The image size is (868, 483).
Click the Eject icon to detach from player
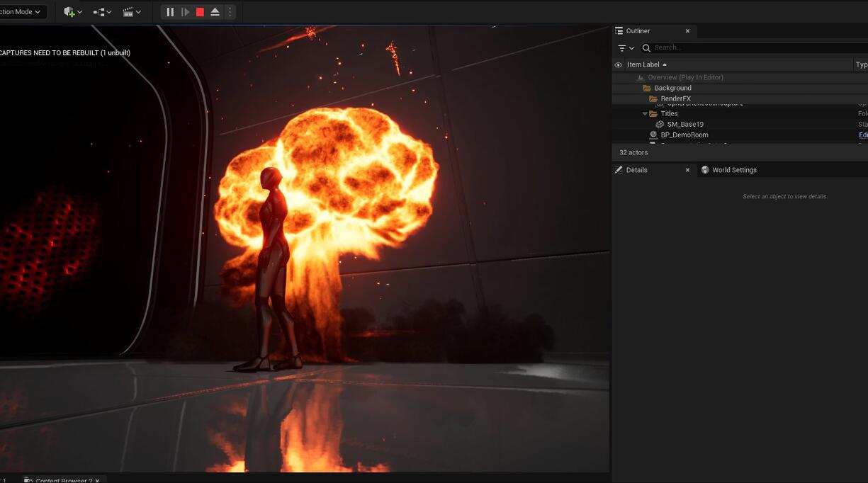click(215, 11)
